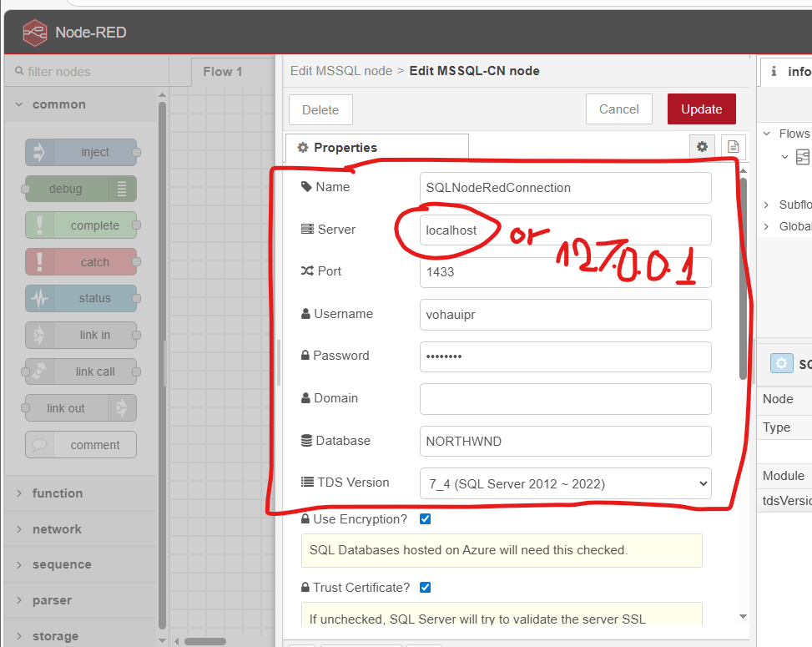Click the inject node in the palette

[x=81, y=152]
